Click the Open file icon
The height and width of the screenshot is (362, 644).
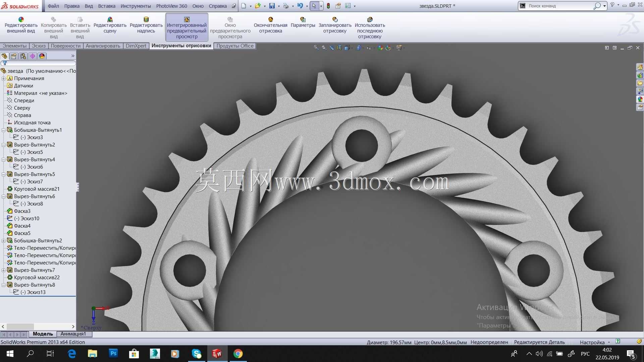click(258, 6)
